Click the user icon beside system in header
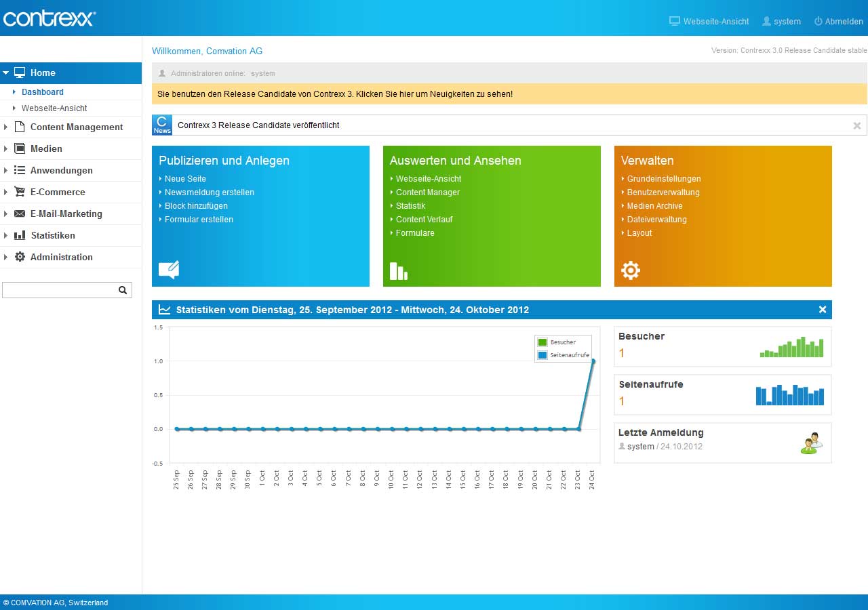 pyautogui.click(x=767, y=21)
